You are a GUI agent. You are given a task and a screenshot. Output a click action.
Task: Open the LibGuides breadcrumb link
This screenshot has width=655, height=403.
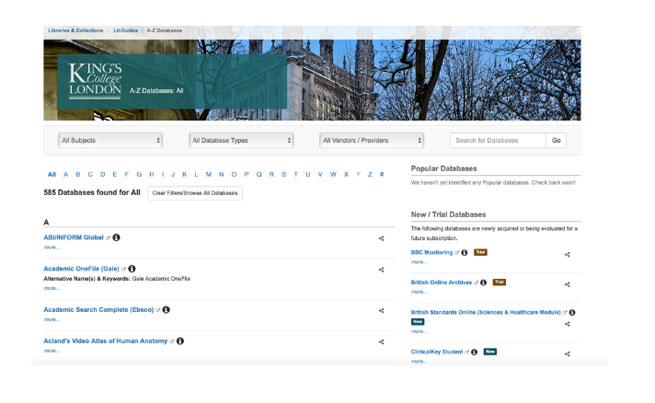pyautogui.click(x=126, y=30)
